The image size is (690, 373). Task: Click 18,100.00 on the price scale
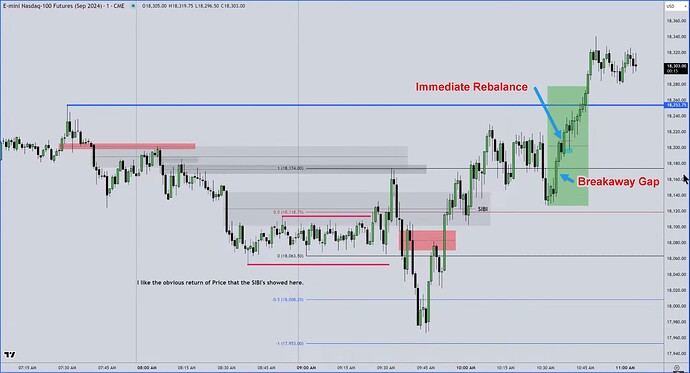click(676, 227)
